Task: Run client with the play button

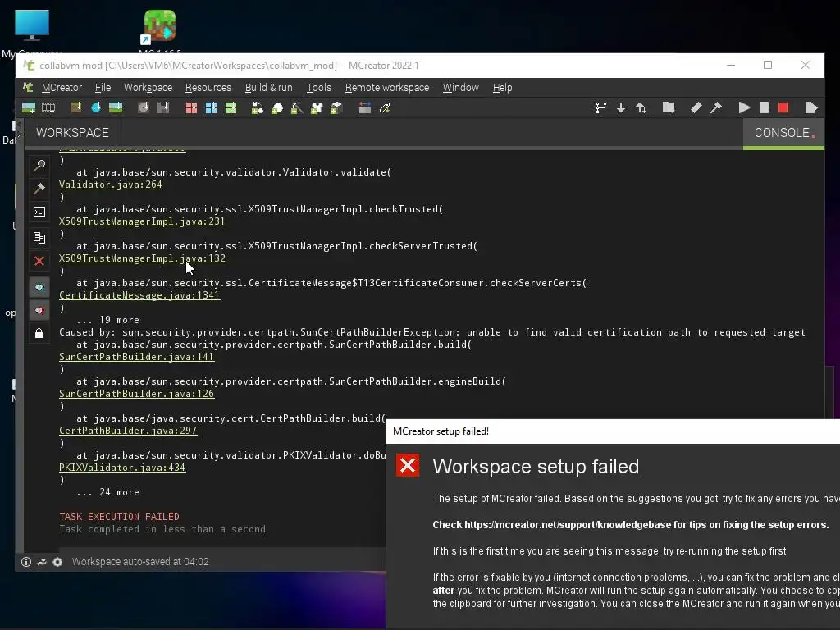Action: [743, 108]
